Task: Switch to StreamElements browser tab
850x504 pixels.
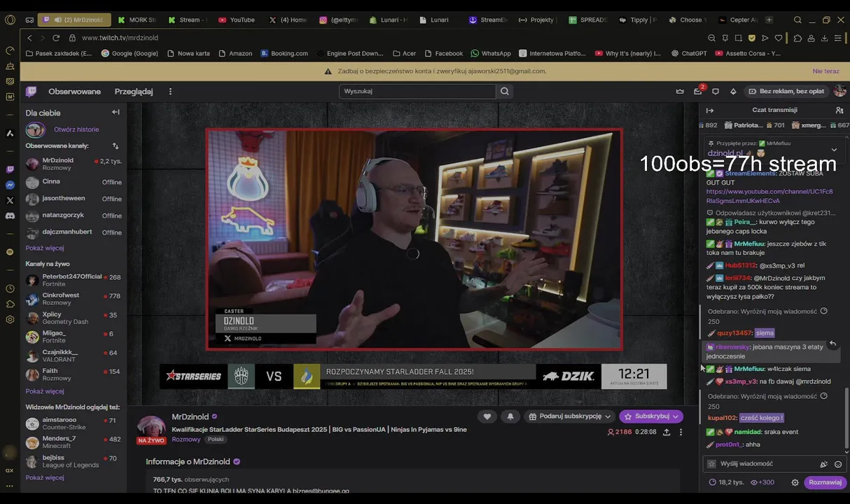Action: (x=488, y=20)
